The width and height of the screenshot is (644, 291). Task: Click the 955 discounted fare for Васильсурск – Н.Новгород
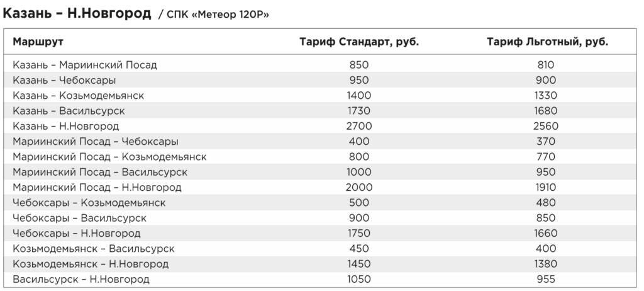545,279
